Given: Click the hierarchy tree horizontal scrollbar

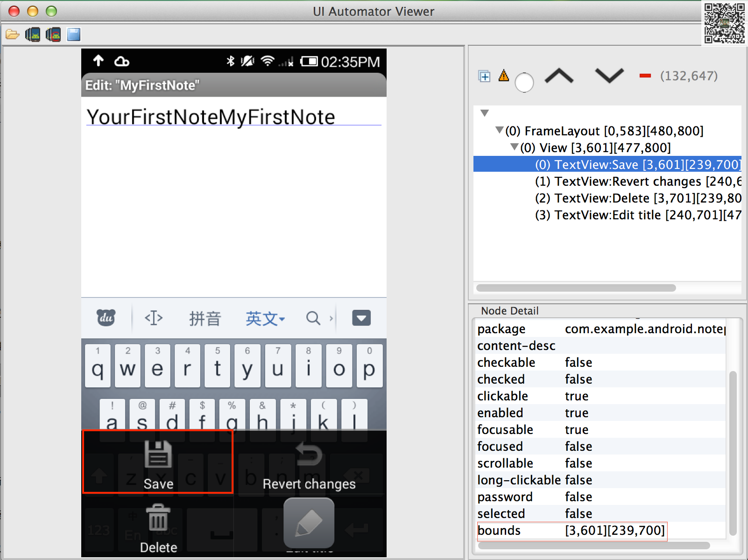Looking at the screenshot, I should [x=576, y=288].
